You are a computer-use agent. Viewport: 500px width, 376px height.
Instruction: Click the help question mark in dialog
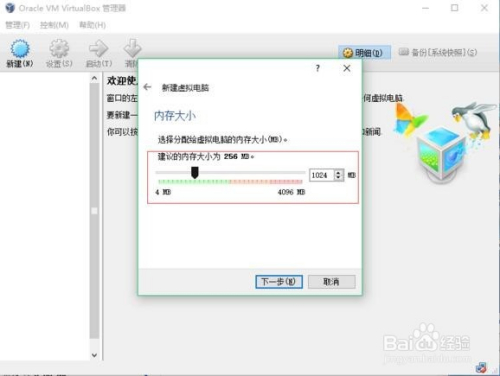pos(318,68)
